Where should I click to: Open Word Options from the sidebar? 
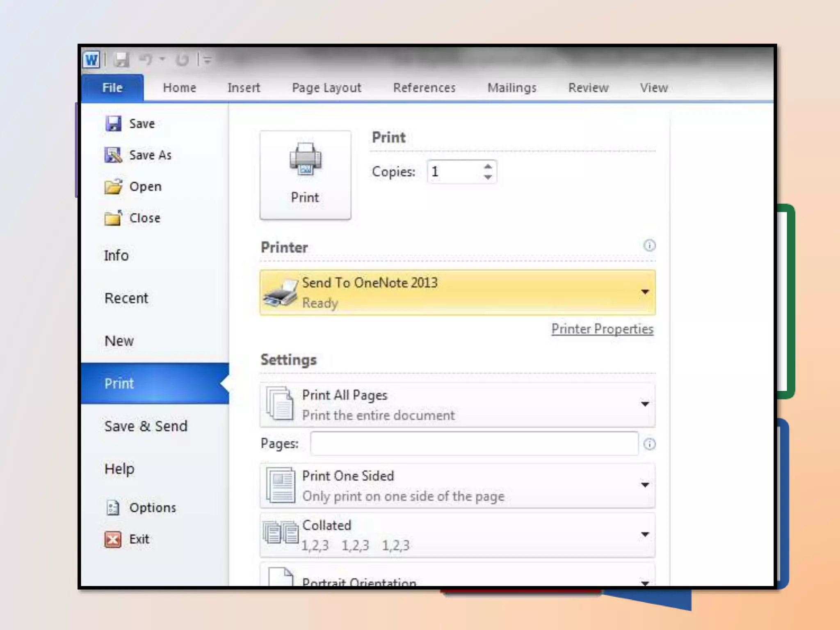point(152,508)
